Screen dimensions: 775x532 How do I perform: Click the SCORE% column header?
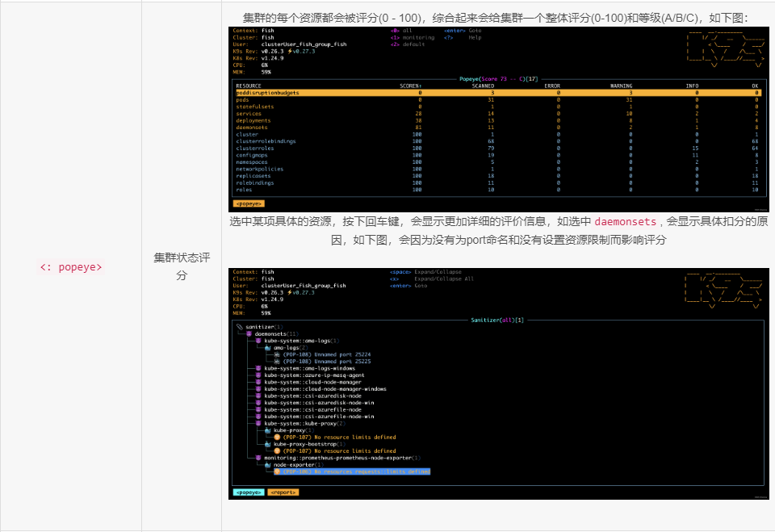tap(411, 86)
